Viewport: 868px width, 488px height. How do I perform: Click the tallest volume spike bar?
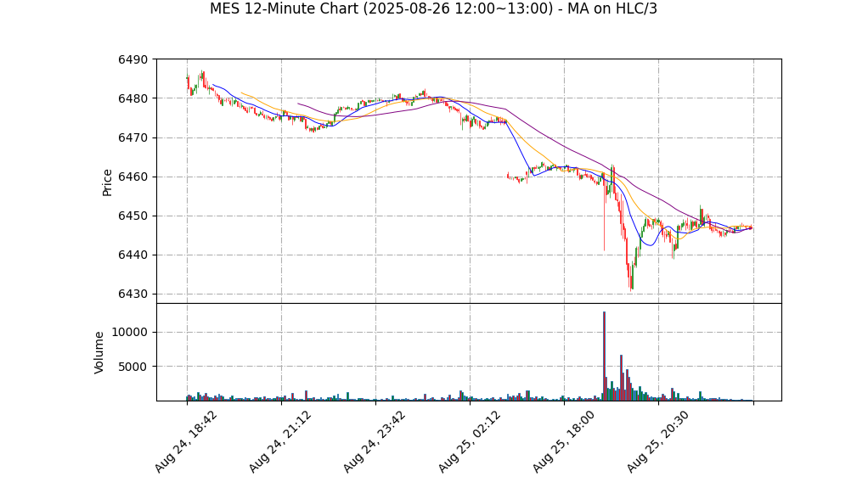(604, 356)
